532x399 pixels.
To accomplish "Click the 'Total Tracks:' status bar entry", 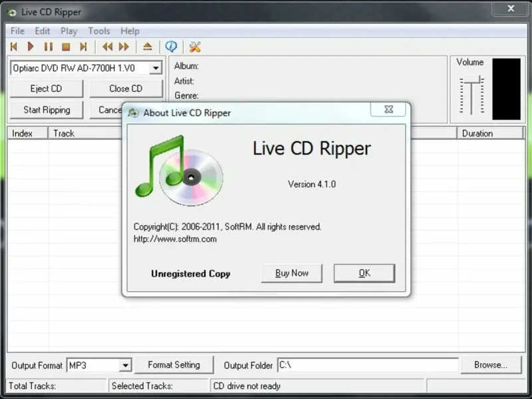I will pos(32,386).
